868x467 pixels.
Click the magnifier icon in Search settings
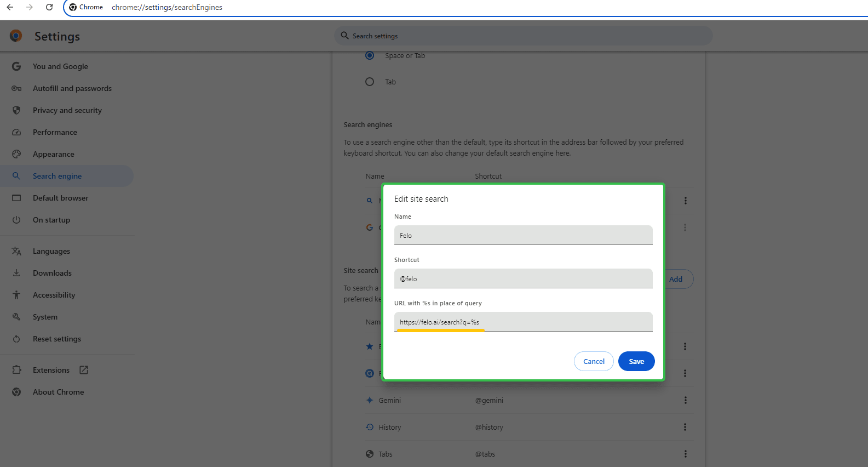pos(344,36)
